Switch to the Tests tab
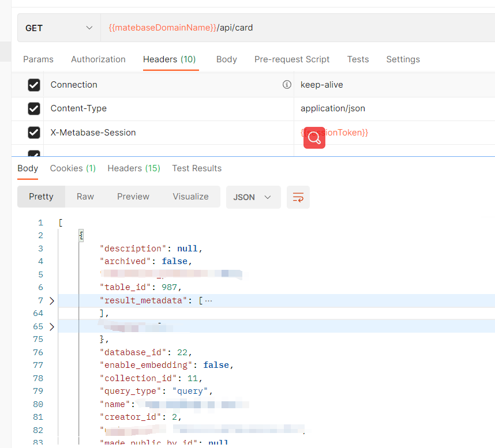Screen dimensions: 495x448 [x=358, y=59]
